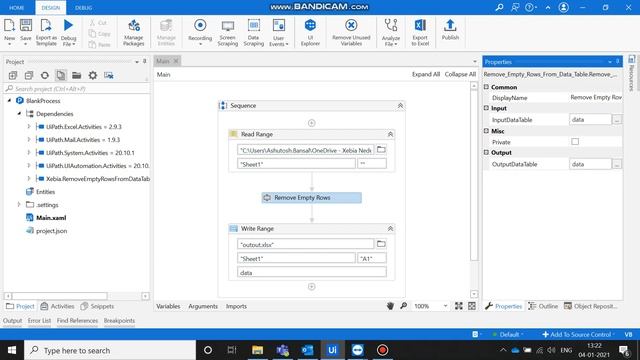Open User Events menu
This screenshot has height=360, width=640.
279,31
